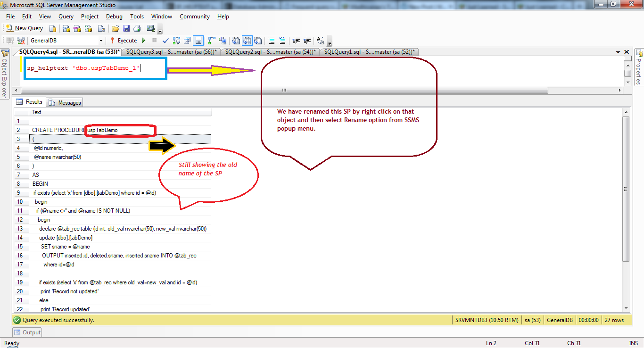644x348 pixels.
Task: Toggle Include Client Statistics
Action: pos(223,41)
